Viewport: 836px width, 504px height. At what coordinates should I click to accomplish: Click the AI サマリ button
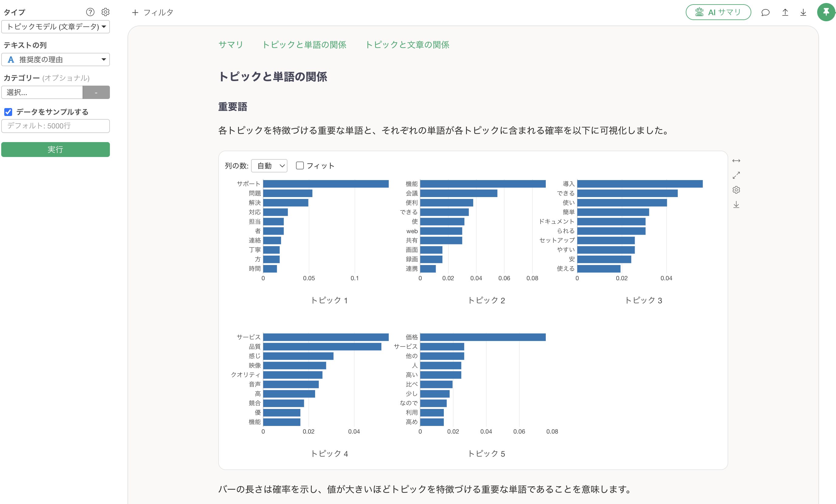click(718, 12)
